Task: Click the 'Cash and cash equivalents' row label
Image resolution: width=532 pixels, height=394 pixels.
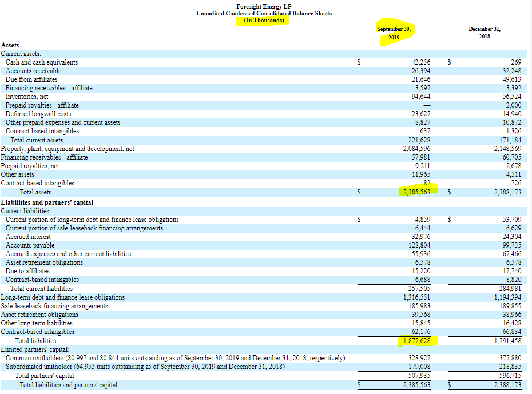Action: click(42, 62)
